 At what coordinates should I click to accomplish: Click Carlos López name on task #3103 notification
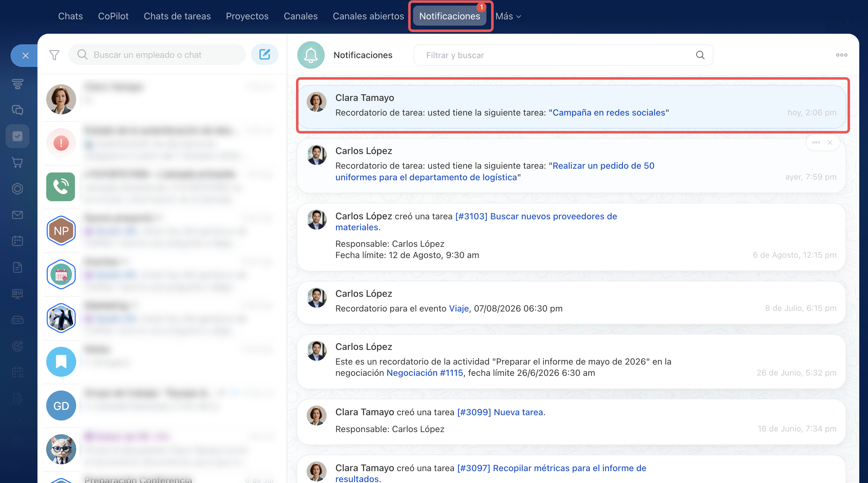click(x=363, y=216)
